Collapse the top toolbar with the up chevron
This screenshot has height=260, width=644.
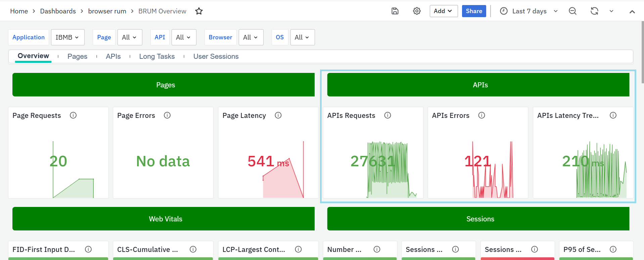point(632,11)
